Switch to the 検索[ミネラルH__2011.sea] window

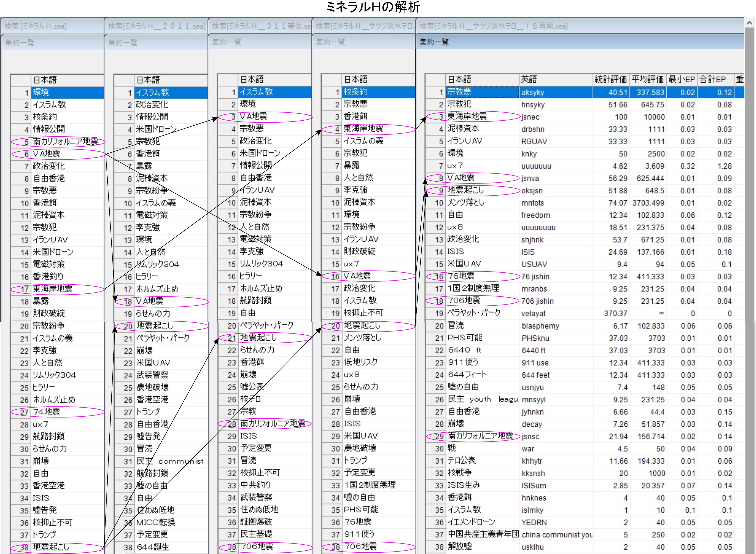[156, 26]
